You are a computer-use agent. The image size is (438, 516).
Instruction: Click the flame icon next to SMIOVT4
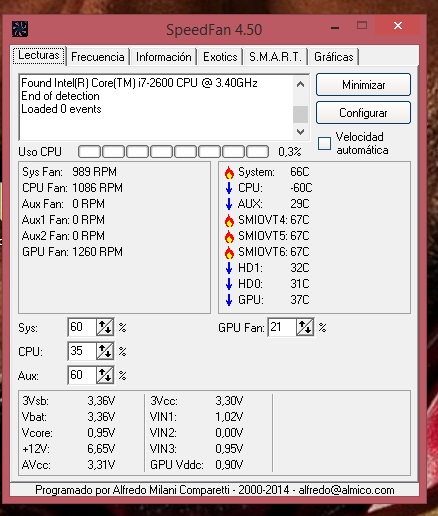(229, 220)
